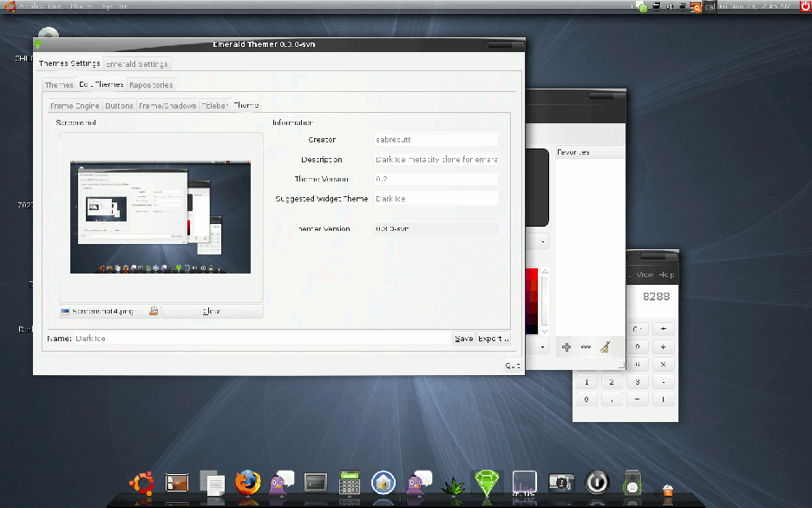Click the green leaf icon in the dock

[453, 485]
